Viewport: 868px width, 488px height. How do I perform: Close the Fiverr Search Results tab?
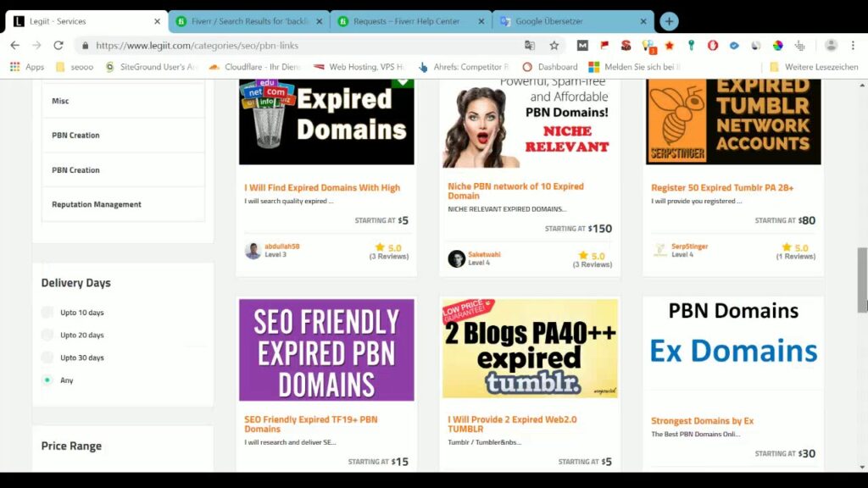pyautogui.click(x=320, y=21)
